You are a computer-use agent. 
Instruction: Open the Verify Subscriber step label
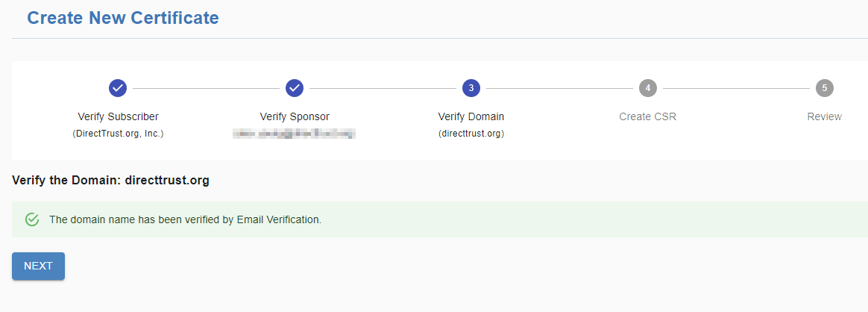(118, 117)
